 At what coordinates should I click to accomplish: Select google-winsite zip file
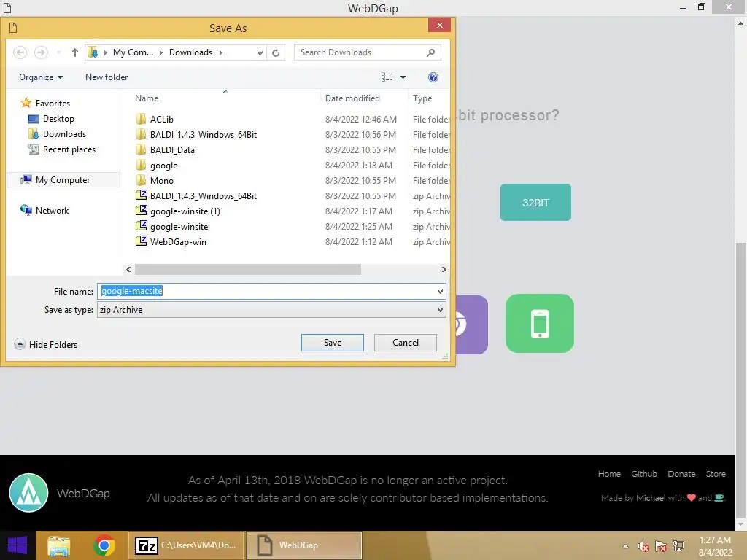179,227
